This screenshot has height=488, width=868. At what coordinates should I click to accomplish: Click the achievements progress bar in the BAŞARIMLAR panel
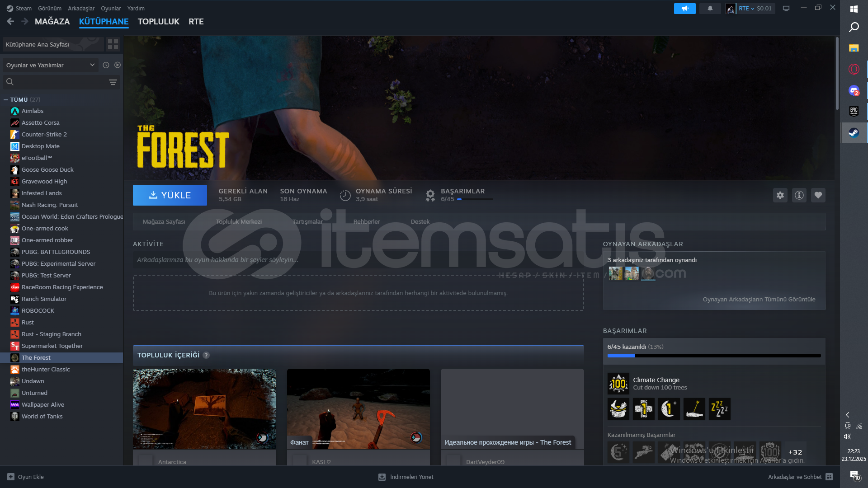tap(714, 356)
